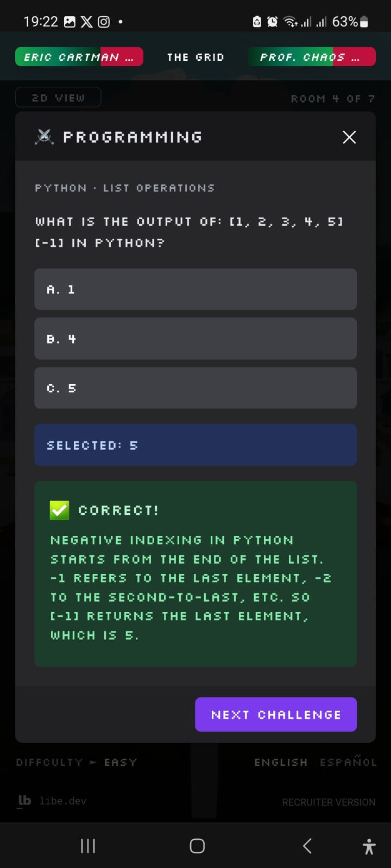Tap the Android recent apps icon
Image resolution: width=391 pixels, height=868 pixels.
[x=88, y=846]
